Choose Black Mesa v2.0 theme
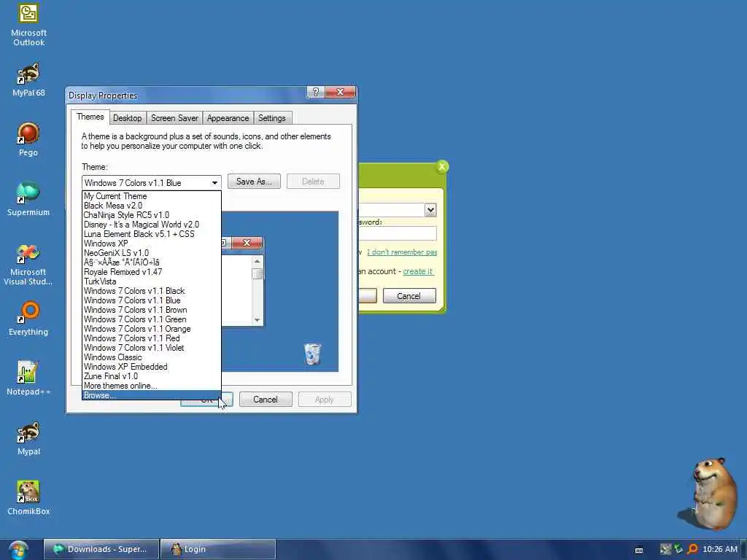Image resolution: width=747 pixels, height=560 pixels. pos(152,206)
